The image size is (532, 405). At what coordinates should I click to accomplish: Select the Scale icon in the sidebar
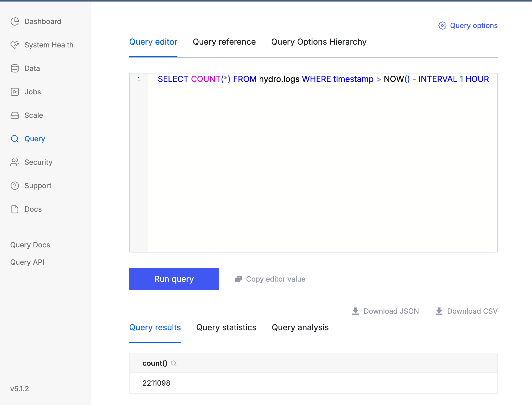click(15, 115)
